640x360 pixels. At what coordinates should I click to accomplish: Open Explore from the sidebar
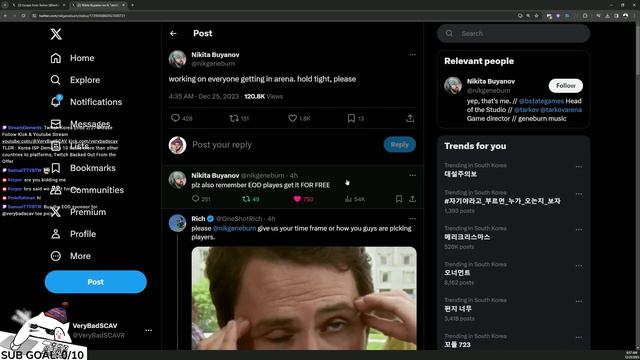(75, 80)
